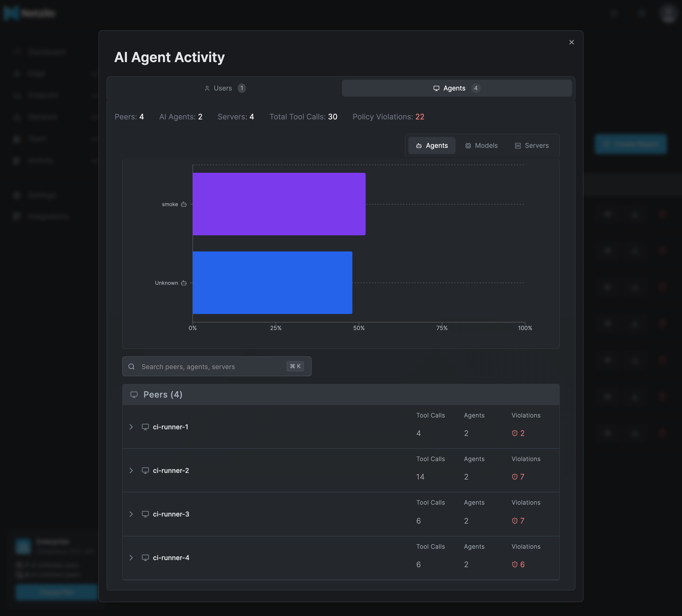Image resolution: width=682 pixels, height=616 pixels.
Task: Click the monitor icon beside ci-runner-3
Action: click(145, 514)
